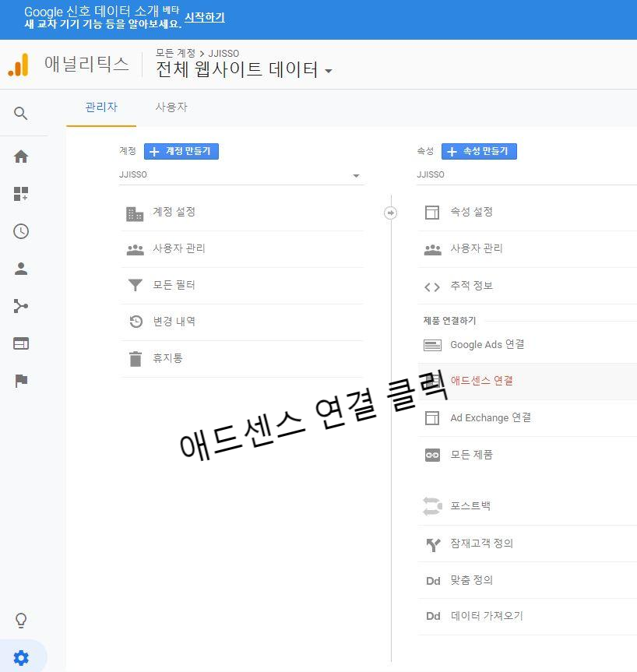The height and width of the screenshot is (672, 637).
Task: Open account-level 사용자 관리 entry
Action: 242,249
